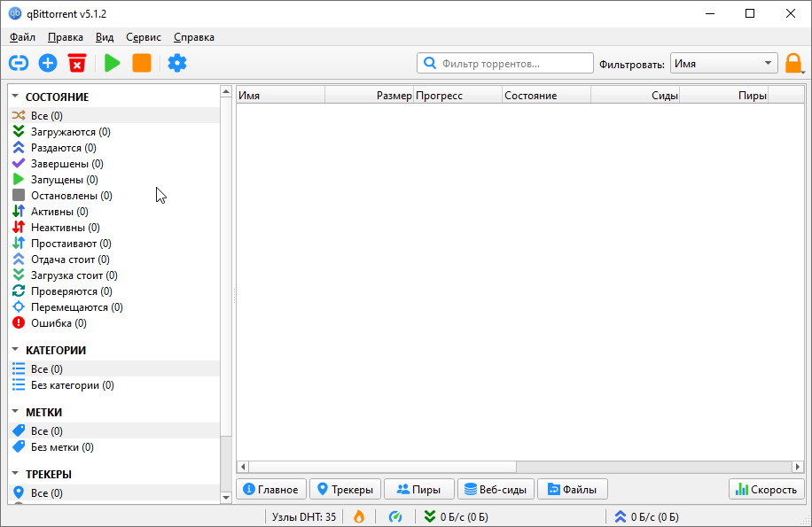Select the Простаивают (0) filter
Viewport: 812px width, 527px height.
(x=114, y=244)
